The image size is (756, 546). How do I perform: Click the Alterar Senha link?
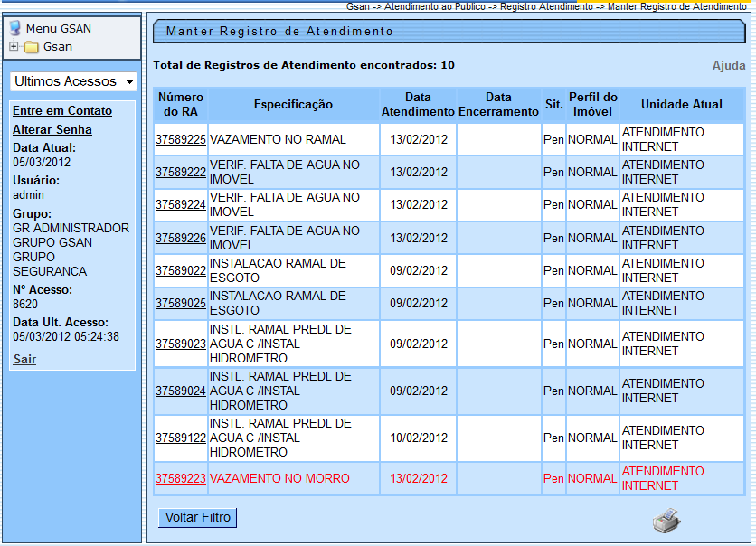52,129
